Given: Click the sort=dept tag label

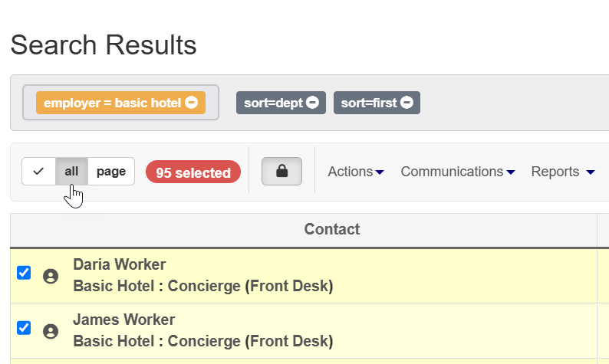Looking at the screenshot, I should coord(273,103).
